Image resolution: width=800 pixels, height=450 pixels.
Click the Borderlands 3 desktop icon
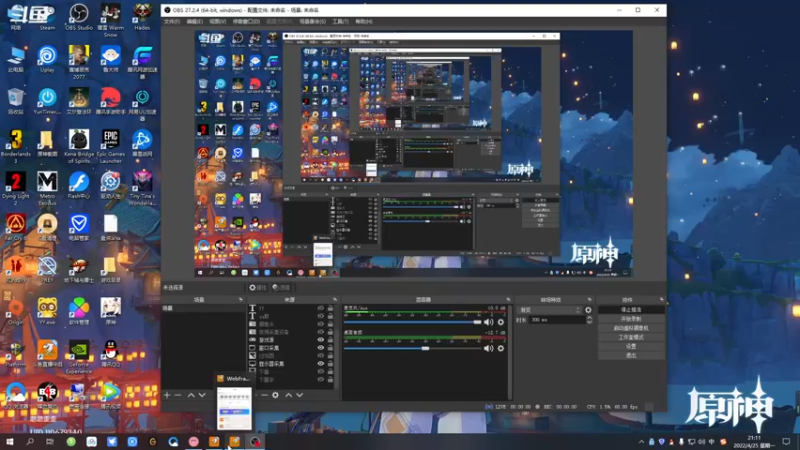(15, 146)
